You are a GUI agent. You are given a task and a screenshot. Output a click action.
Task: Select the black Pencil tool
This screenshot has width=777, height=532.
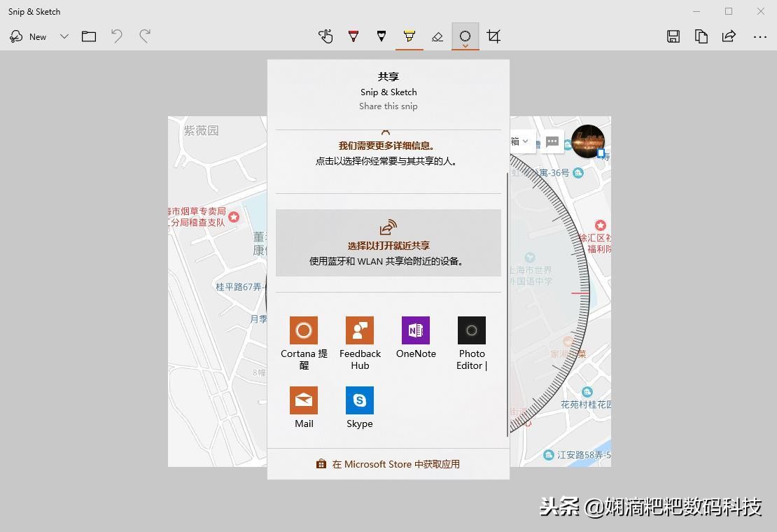[381, 36]
